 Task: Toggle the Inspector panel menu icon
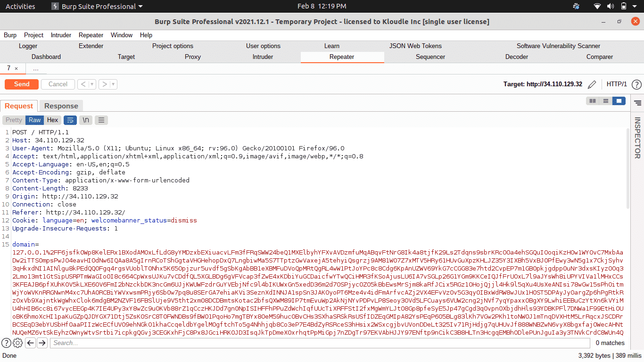(637, 103)
